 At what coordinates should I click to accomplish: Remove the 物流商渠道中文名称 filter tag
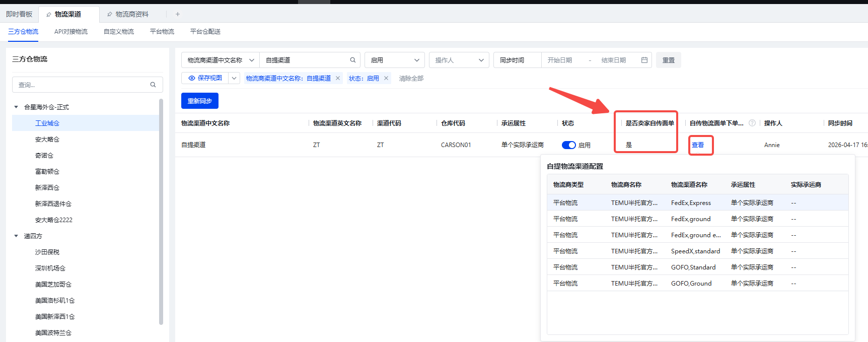[338, 78]
